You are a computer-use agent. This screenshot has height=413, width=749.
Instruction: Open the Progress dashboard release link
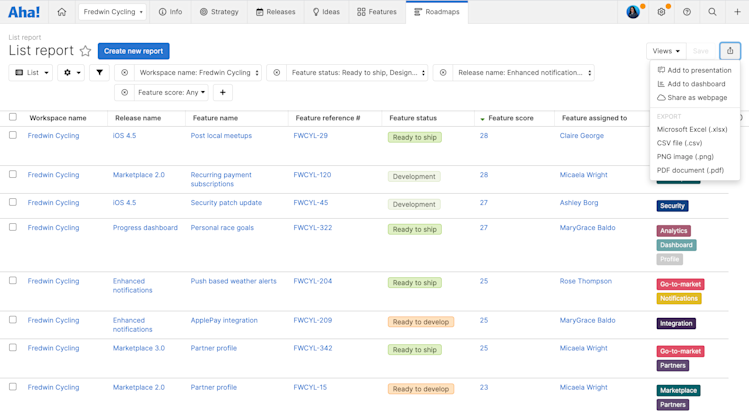(x=145, y=228)
